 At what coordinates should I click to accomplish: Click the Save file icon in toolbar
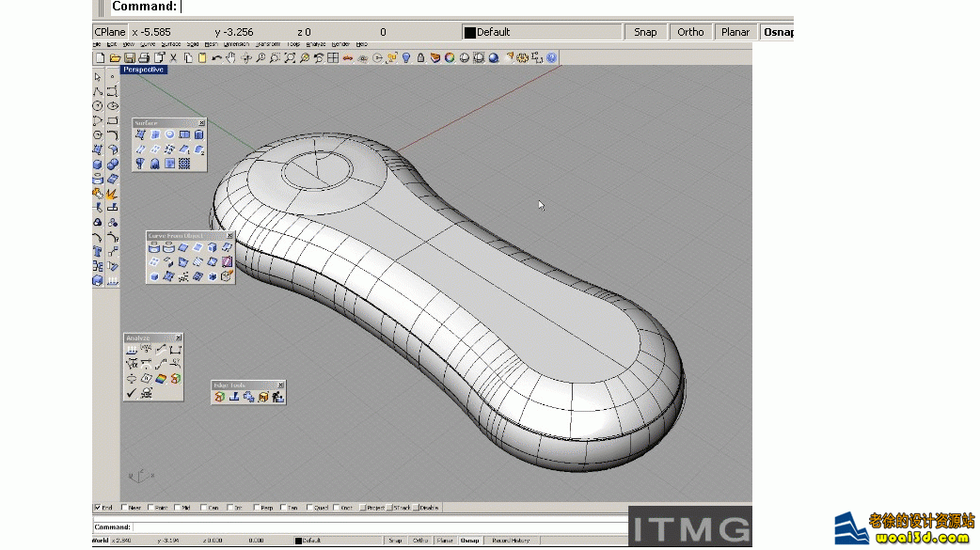(129, 58)
